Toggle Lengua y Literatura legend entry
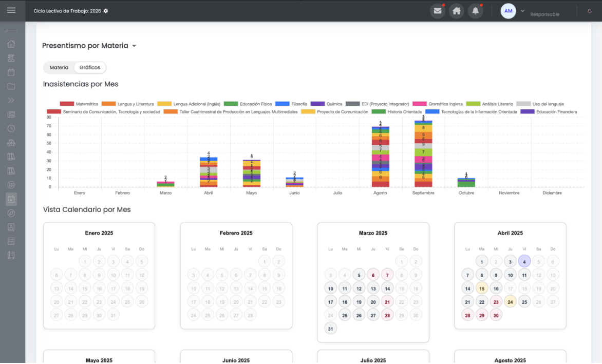Screen dimensions: 602x364 [128, 104]
